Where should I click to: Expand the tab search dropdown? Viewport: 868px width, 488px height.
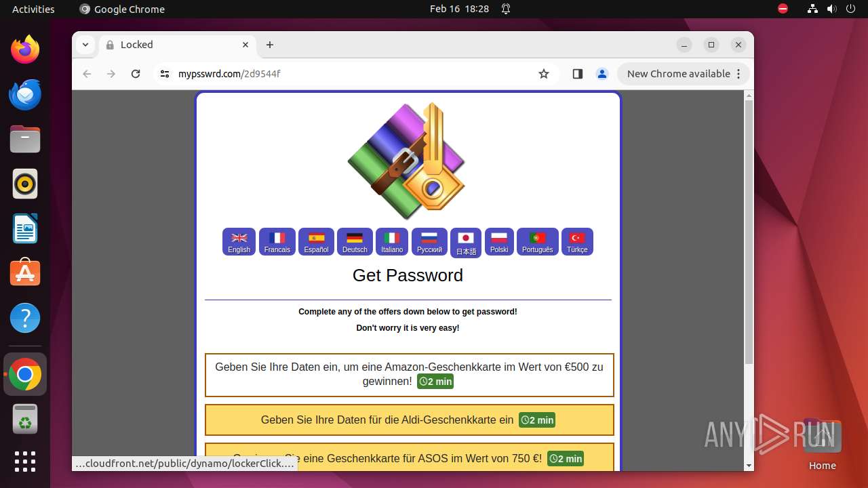[85, 45]
